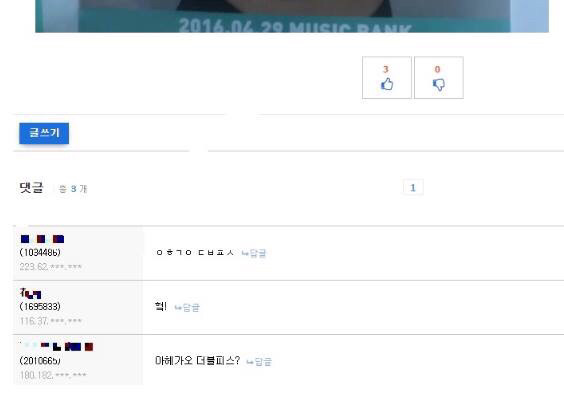564x402 pixels.
Task: Click the dislike count number 0
Action: (x=437, y=69)
